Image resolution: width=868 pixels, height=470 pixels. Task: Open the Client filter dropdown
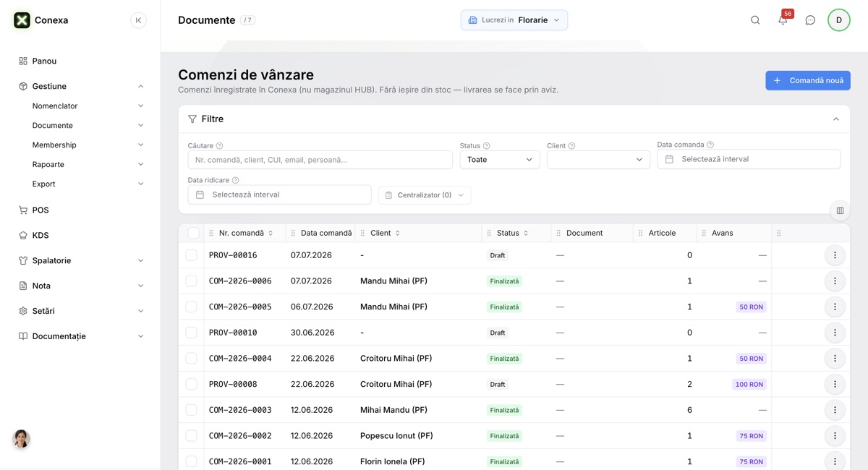tap(598, 160)
